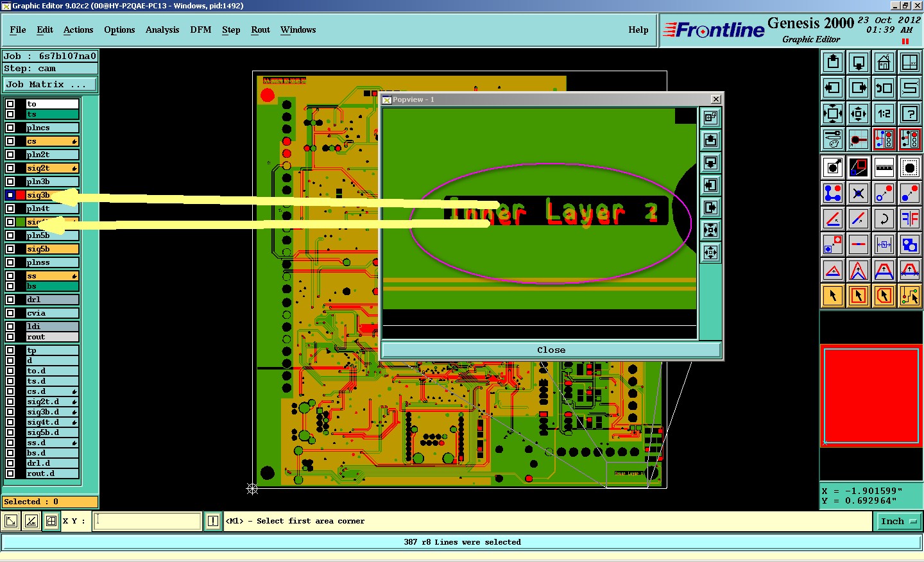The image size is (924, 562).
Task: Select the pln2t layer name
Action: point(53,155)
